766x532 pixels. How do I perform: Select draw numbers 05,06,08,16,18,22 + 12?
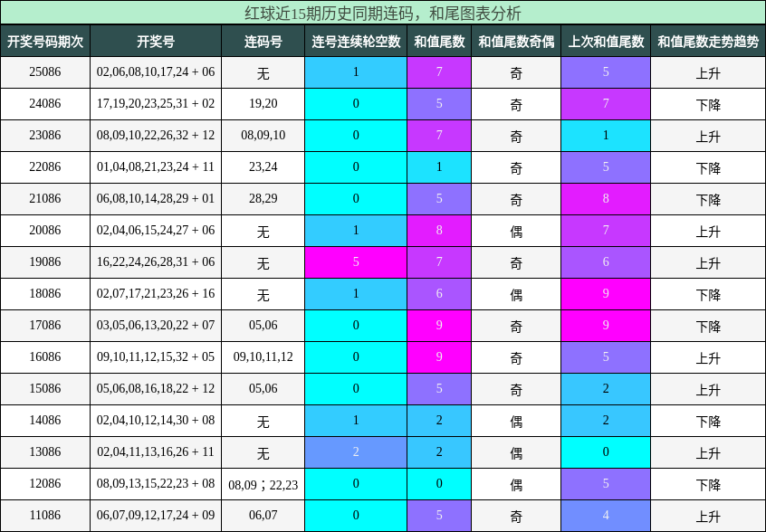156,389
